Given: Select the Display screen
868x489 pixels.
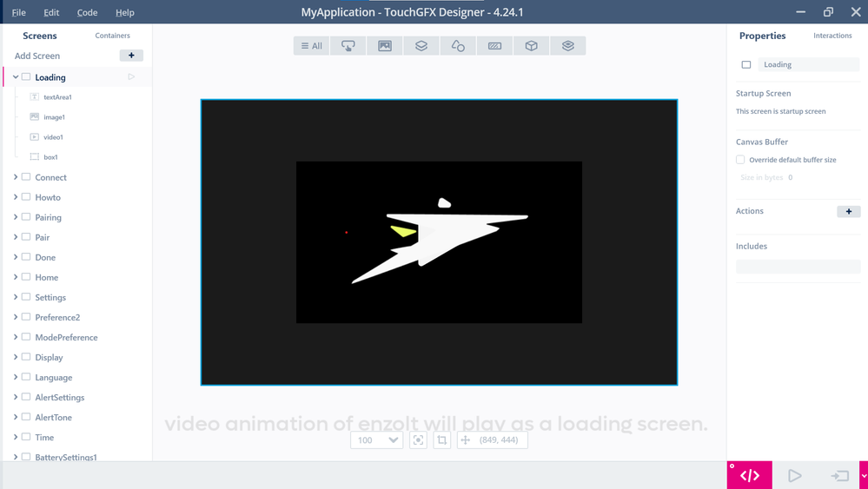Looking at the screenshot, I should (x=49, y=357).
